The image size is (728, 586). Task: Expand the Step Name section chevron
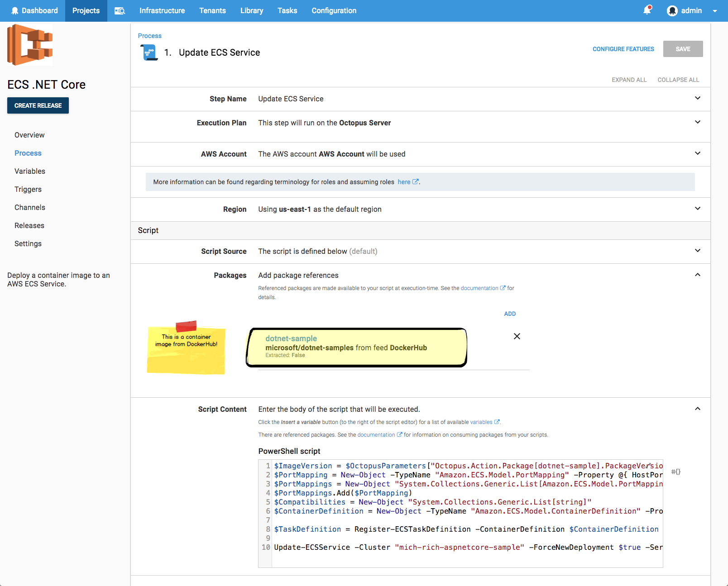pos(698,98)
